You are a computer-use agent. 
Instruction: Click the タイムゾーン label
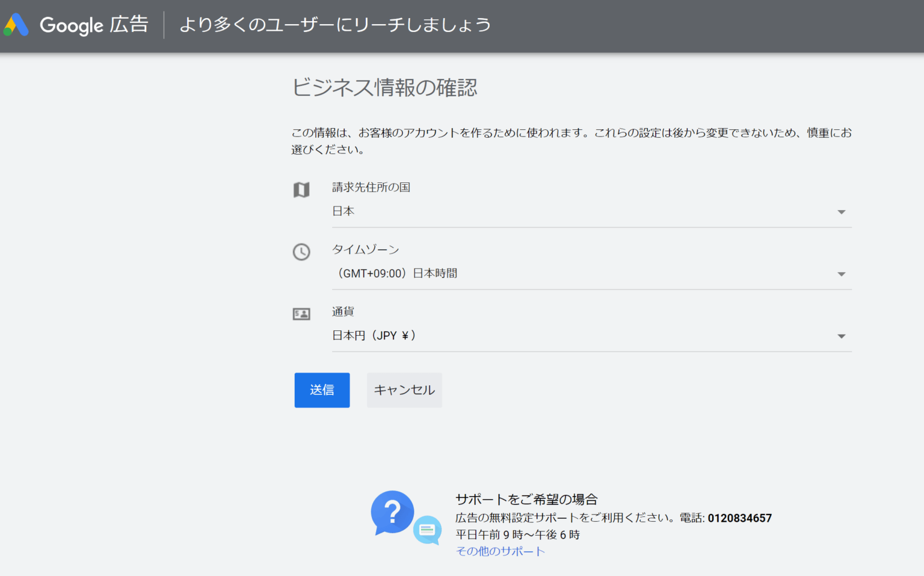[x=366, y=249]
